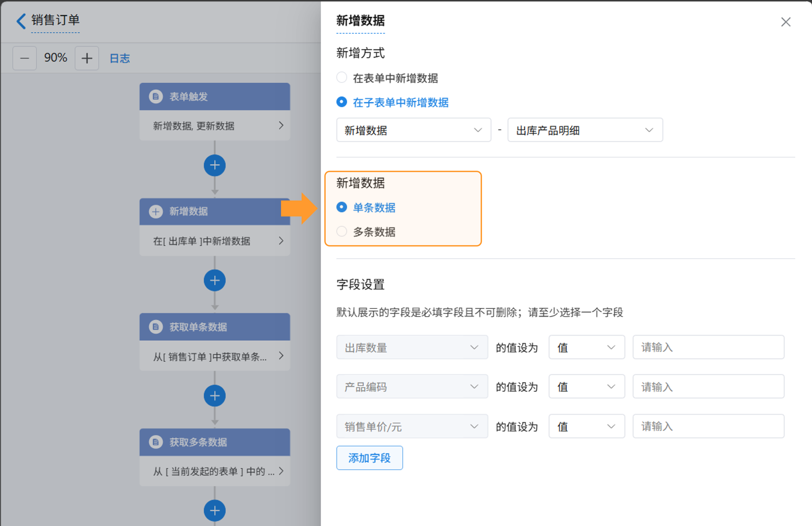Screen dimensions: 812x526
Task: Open value type dropdown for 出库数量
Action: click(x=586, y=347)
